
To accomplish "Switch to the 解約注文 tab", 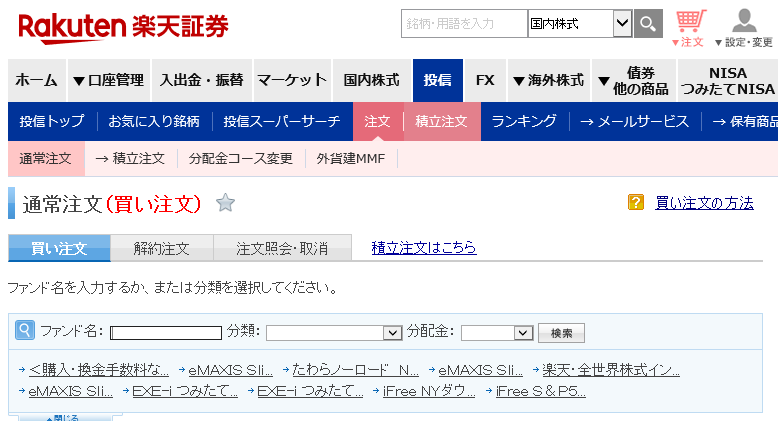I will (x=162, y=248).
